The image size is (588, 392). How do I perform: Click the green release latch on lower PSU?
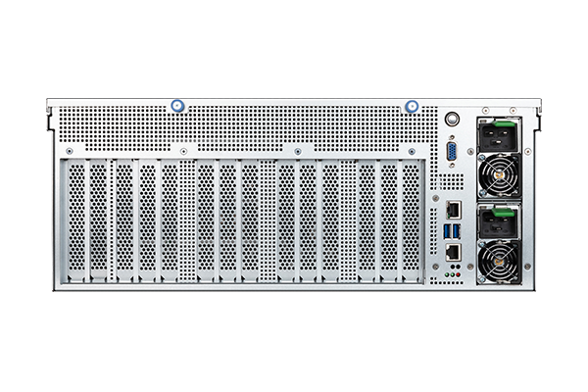point(504,212)
